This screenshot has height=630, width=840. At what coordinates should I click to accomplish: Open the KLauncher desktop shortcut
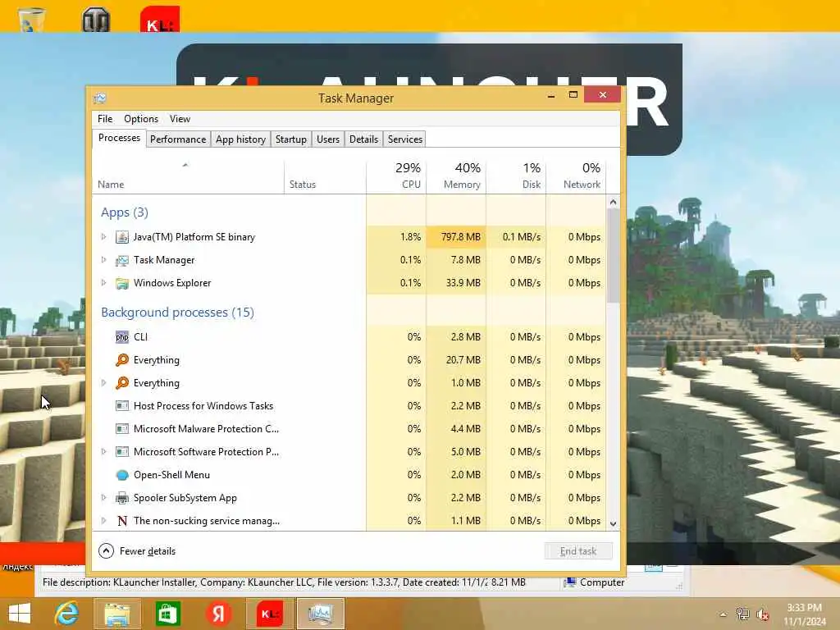(160, 20)
